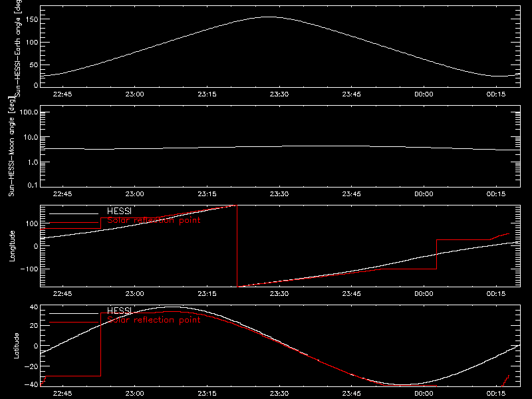Image resolution: width=532 pixels, height=399 pixels.
Task: Click 00:15 time label under Moon angle plot
Action: point(496,194)
